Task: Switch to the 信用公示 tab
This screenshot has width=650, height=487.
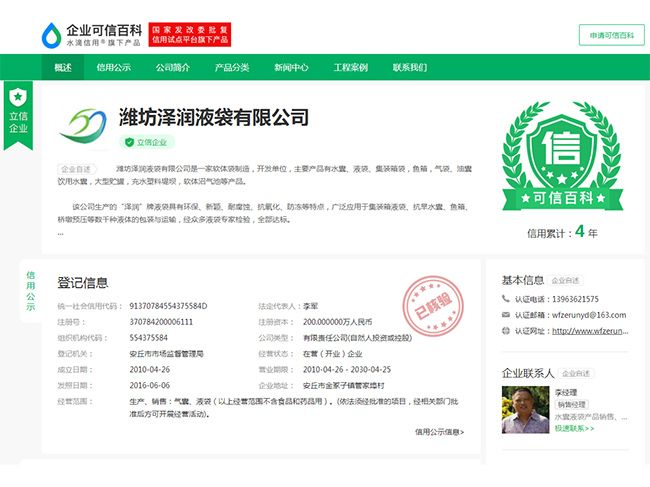Action: [114, 67]
